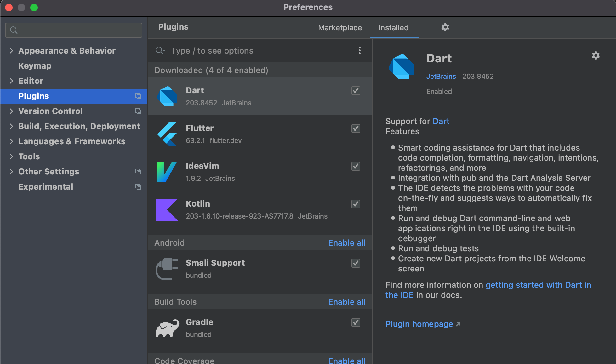This screenshot has height=364, width=616.
Task: Click the IdeaVim plugin logo icon
Action: pos(166,172)
